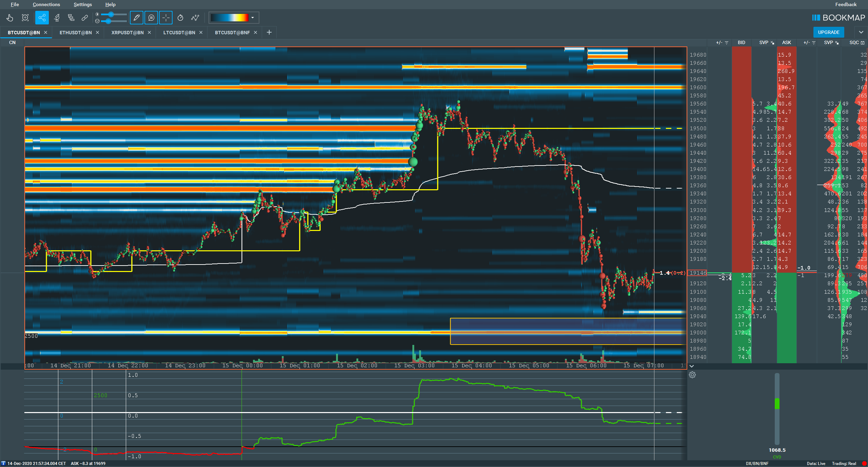This screenshot has height=467, width=868.
Task: Click the BID column header
Action: [742, 42]
